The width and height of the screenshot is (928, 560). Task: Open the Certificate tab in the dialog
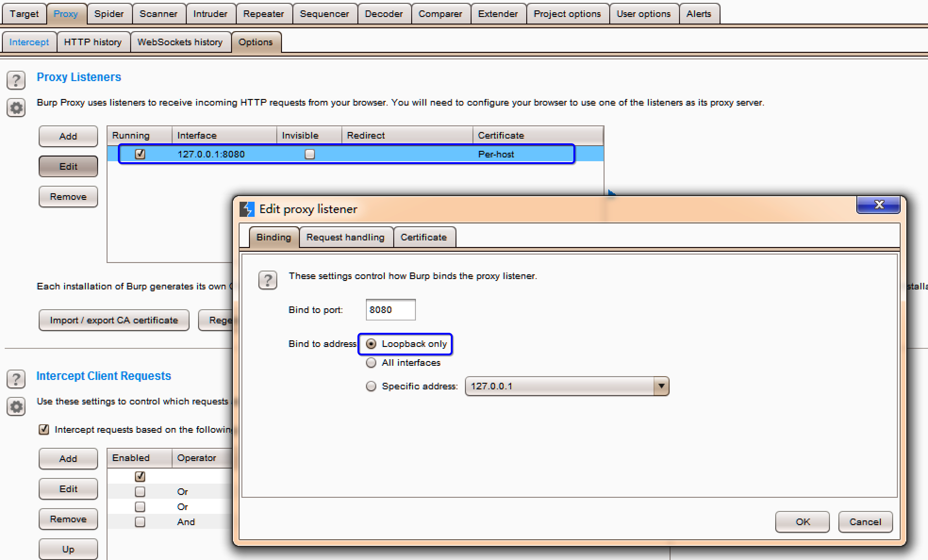tap(424, 237)
